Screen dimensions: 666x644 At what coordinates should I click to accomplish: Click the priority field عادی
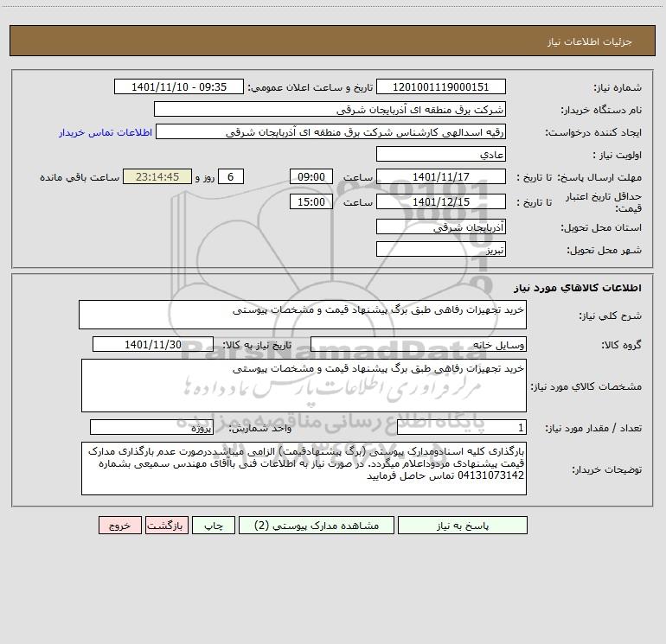pos(441,154)
